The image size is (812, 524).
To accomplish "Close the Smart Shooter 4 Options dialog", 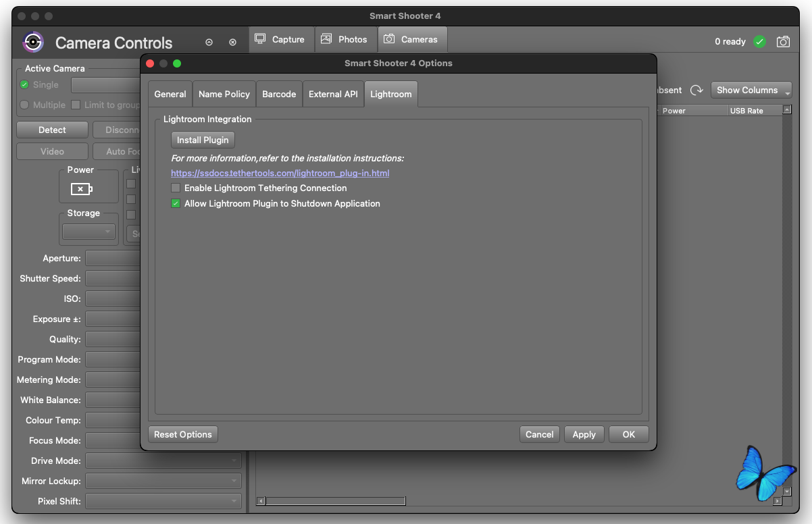I will pos(151,63).
